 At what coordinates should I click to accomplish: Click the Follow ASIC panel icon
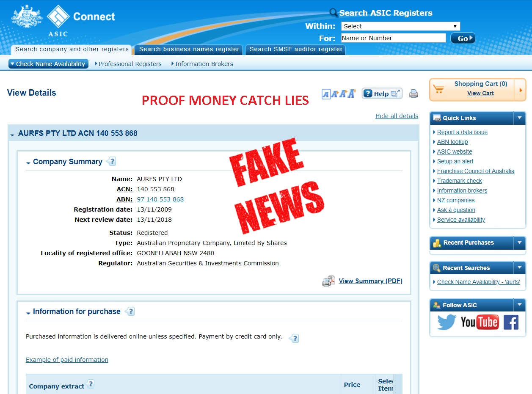point(437,305)
